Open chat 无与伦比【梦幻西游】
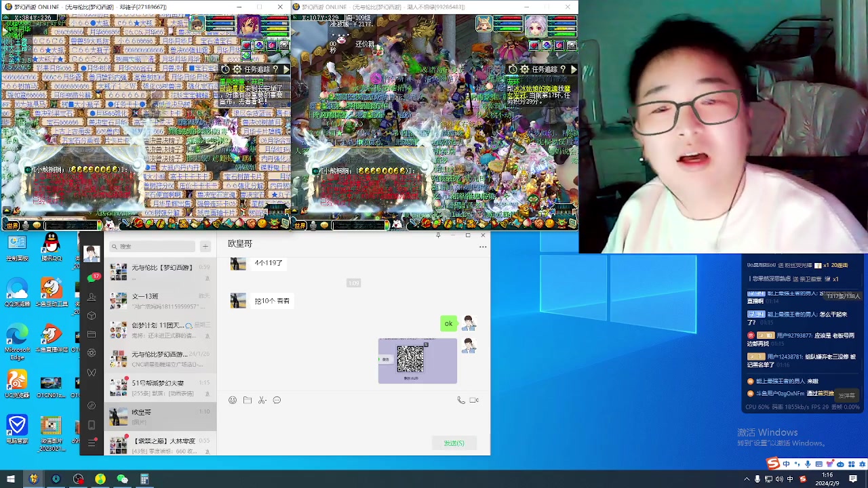 160,272
